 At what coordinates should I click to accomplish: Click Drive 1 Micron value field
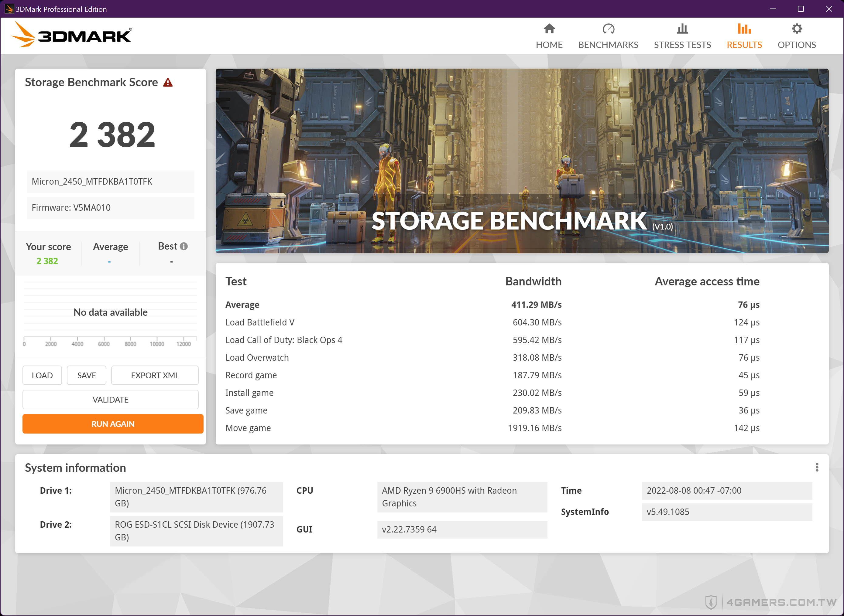(x=196, y=497)
